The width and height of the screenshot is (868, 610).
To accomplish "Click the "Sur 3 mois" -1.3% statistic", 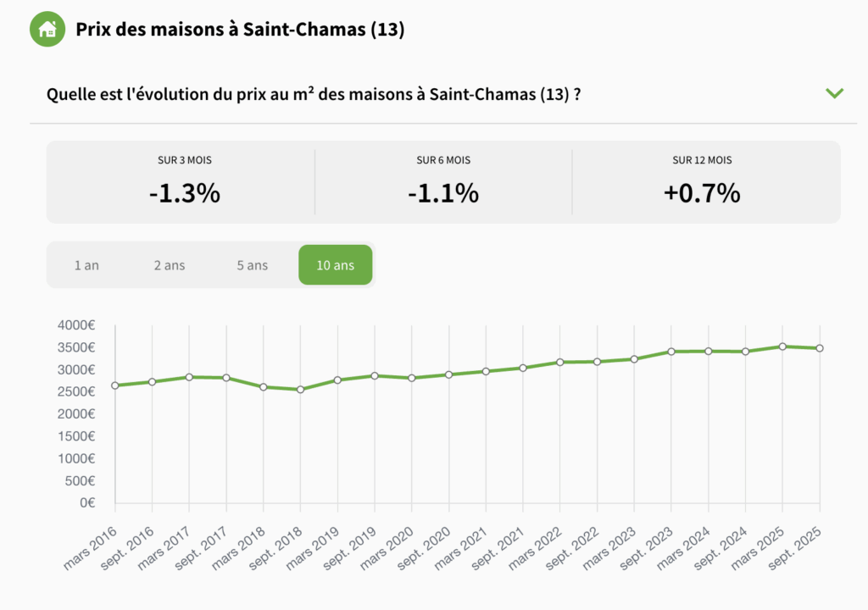I will (x=184, y=193).
